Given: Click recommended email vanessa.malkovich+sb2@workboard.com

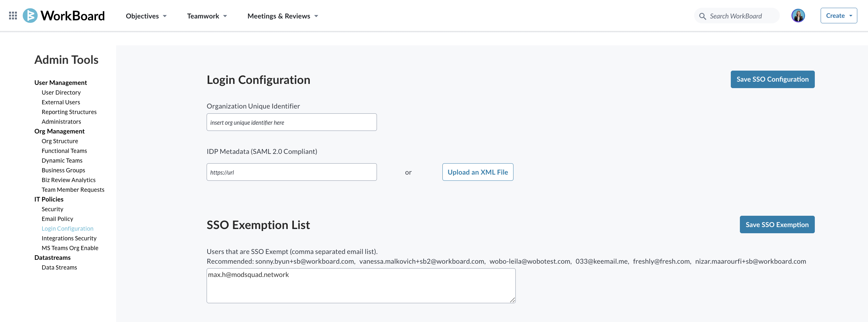Looking at the screenshot, I should [422, 261].
